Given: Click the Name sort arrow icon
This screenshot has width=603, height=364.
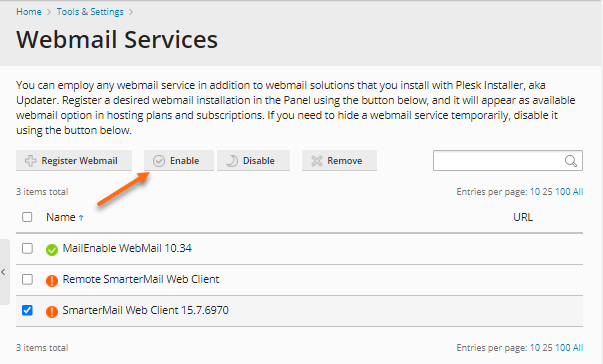Looking at the screenshot, I should (81, 218).
